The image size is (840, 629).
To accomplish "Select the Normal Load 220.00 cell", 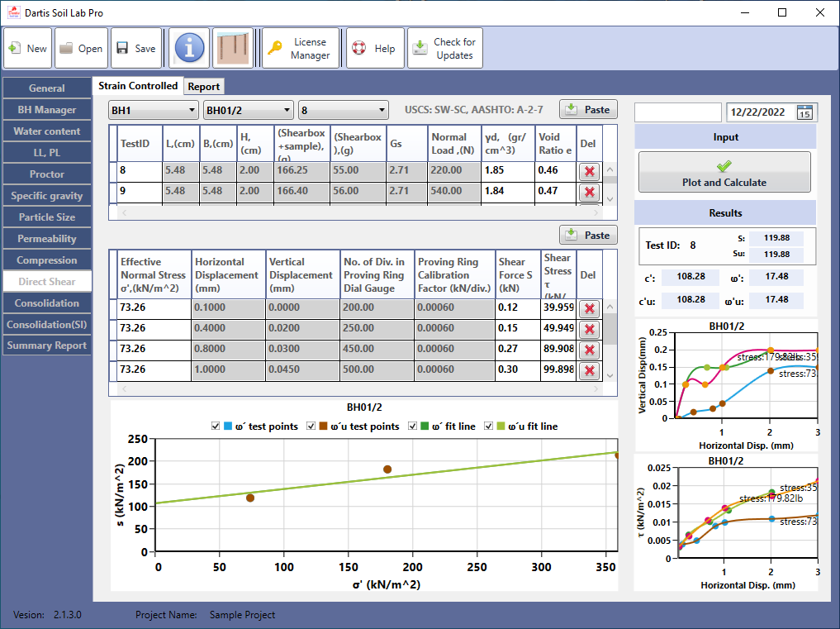I will (x=453, y=170).
